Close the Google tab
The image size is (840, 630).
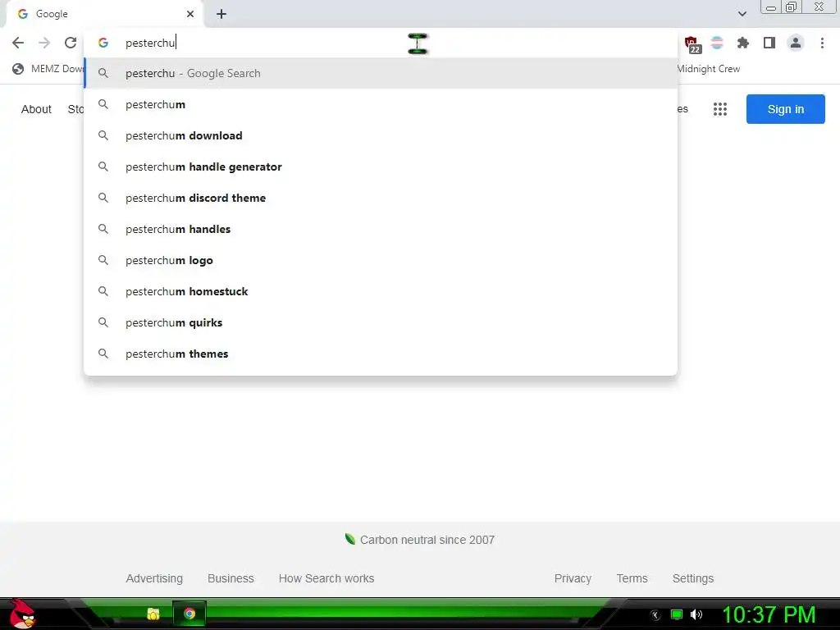[x=190, y=14]
